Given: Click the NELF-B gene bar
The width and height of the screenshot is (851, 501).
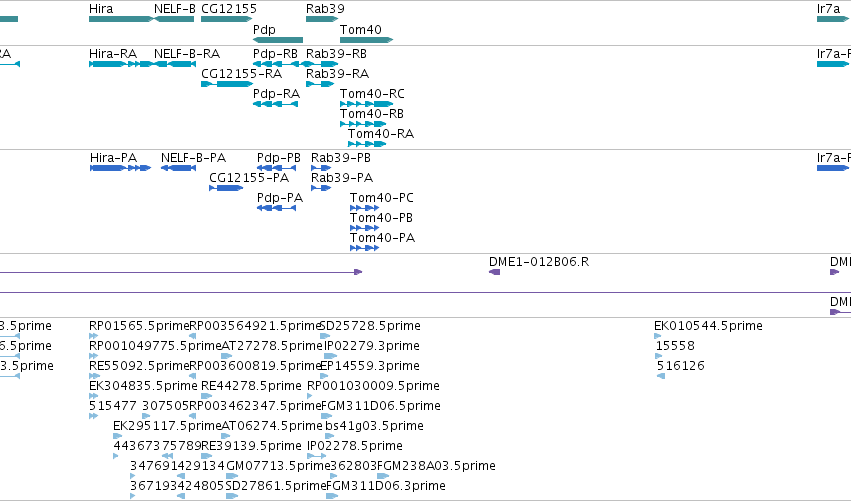Looking at the screenshot, I should click(174, 19).
